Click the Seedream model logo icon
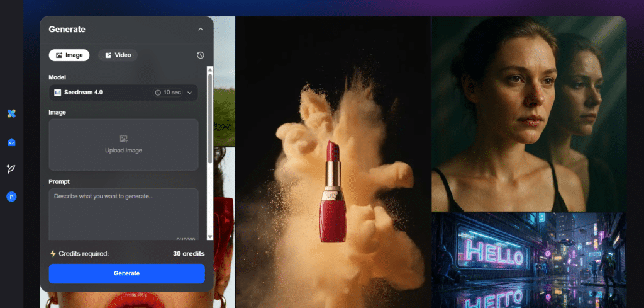This screenshot has width=644, height=308. pyautogui.click(x=57, y=93)
